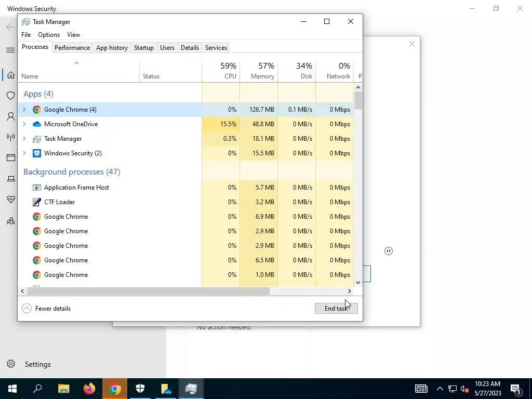Image resolution: width=532 pixels, height=399 pixels.
Task: Expand the Task Manager app row
Action: (24, 139)
